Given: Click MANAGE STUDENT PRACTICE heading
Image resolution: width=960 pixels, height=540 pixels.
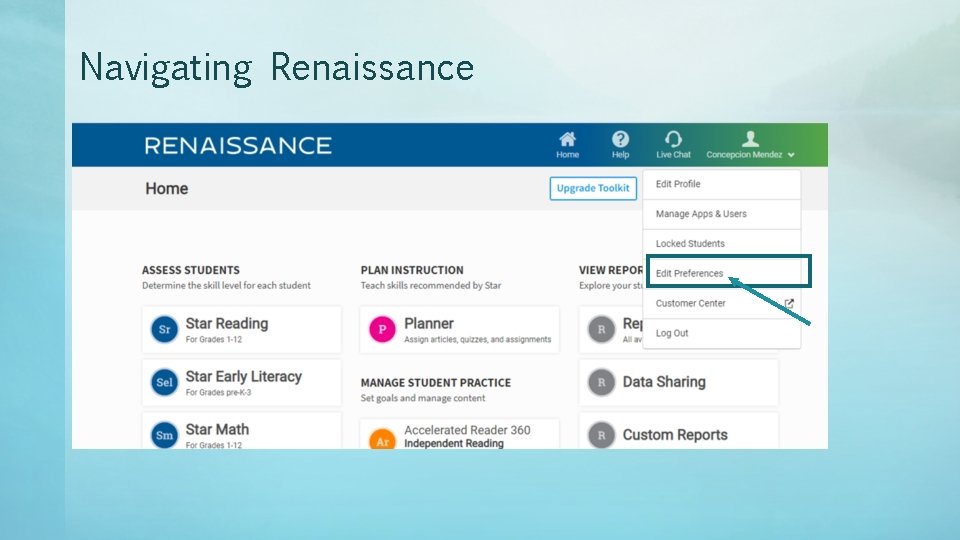Looking at the screenshot, I should (435, 383).
